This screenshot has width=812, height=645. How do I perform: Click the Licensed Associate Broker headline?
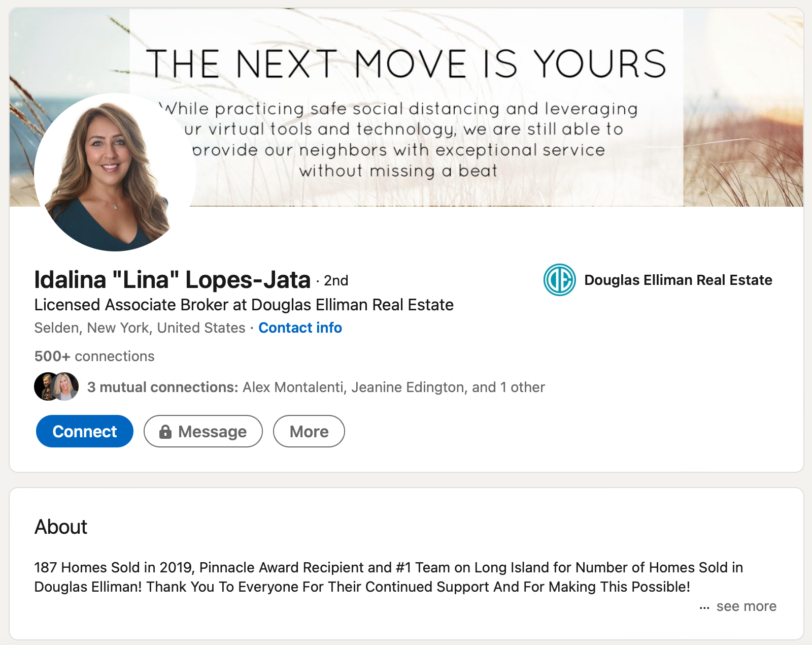(244, 305)
